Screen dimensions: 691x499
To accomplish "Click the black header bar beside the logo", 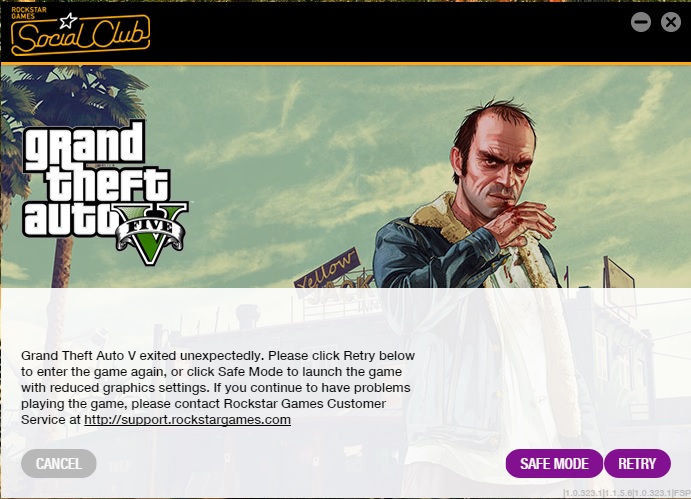I will (x=388, y=32).
